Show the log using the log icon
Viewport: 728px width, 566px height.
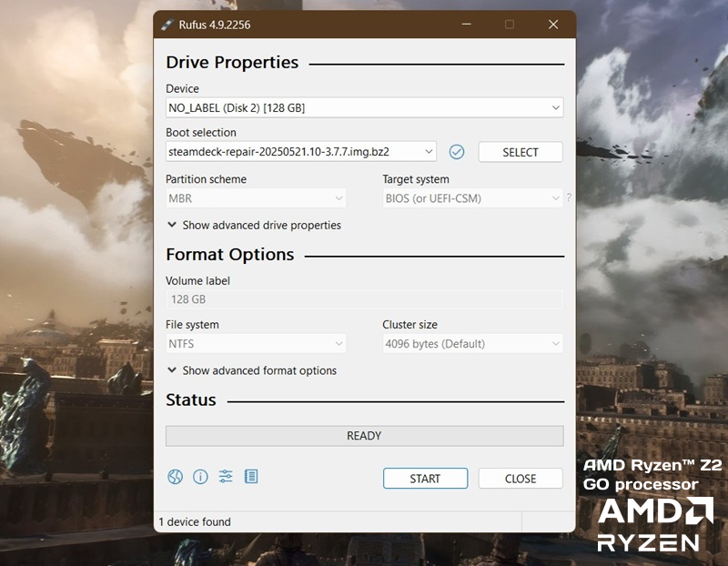click(251, 477)
